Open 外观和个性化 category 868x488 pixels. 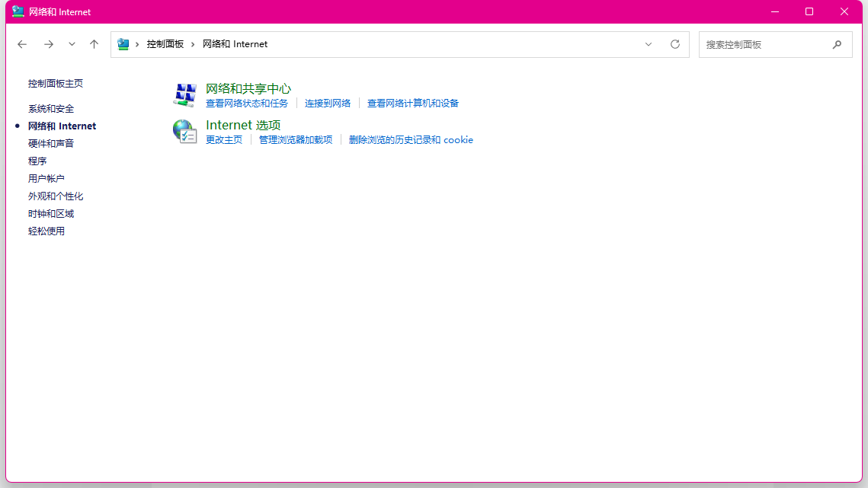tap(56, 196)
